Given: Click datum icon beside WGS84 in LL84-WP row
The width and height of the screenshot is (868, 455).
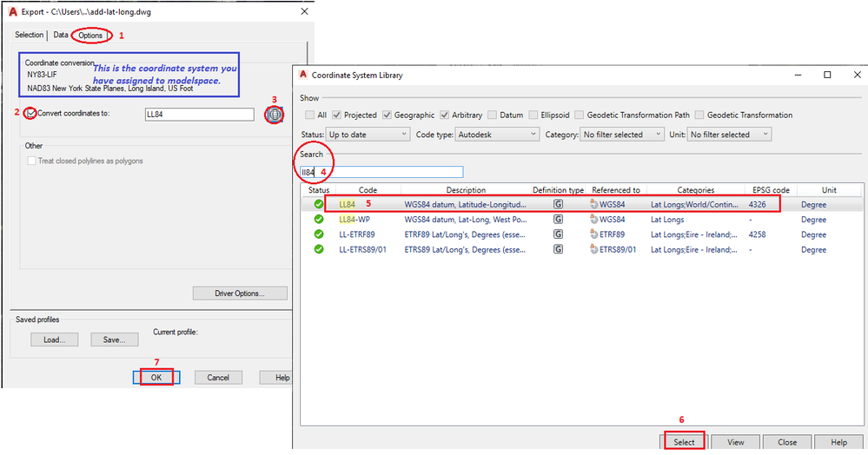Looking at the screenshot, I should point(594,219).
